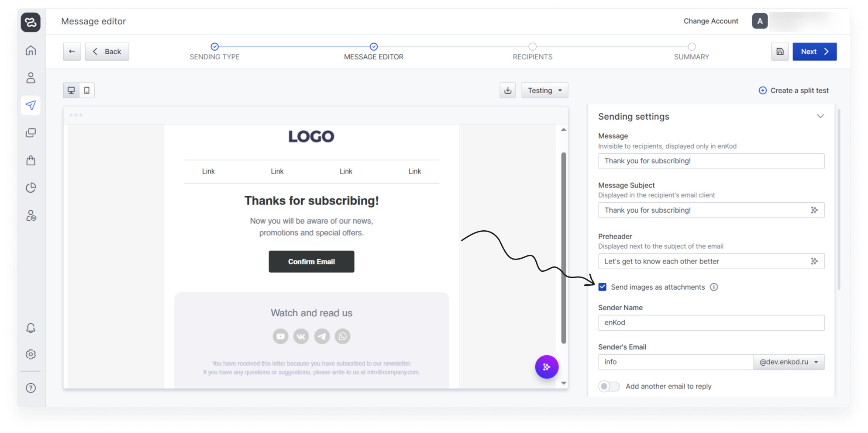This screenshot has width=868, height=433.
Task: Click AI sparkle icon in Message Subject field
Action: coord(814,210)
